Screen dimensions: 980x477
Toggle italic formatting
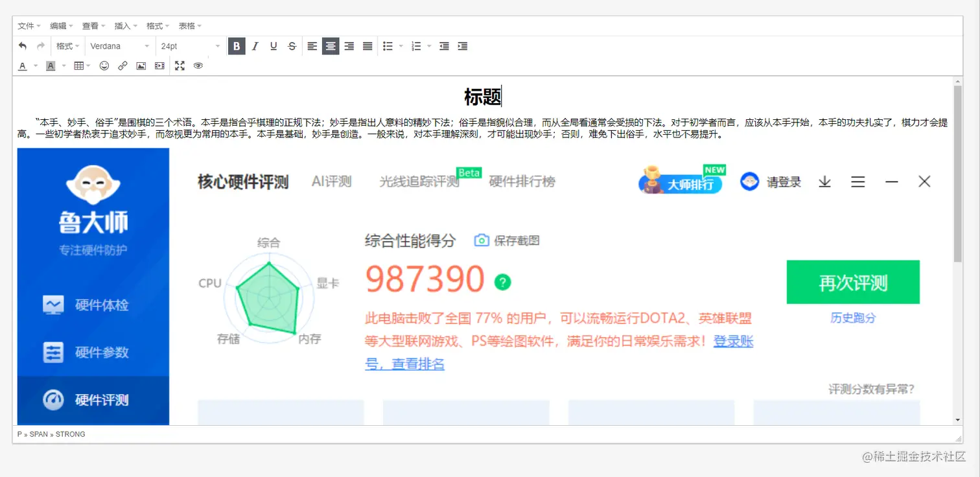[x=255, y=46]
